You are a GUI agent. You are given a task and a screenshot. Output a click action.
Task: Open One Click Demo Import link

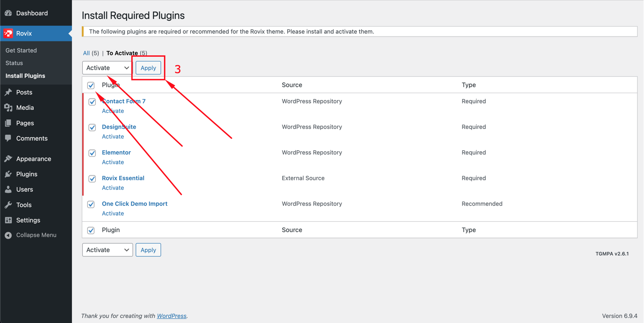pos(135,204)
